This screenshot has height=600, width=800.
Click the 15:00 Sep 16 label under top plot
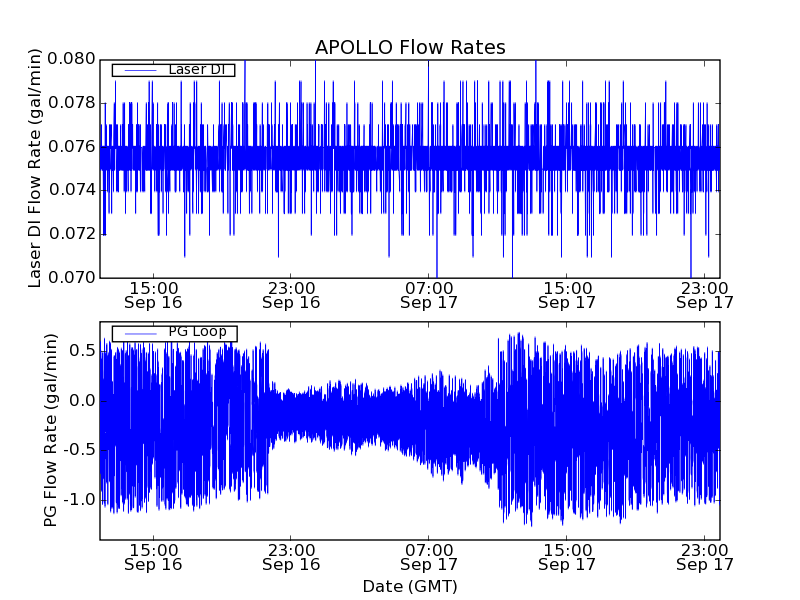point(153,293)
